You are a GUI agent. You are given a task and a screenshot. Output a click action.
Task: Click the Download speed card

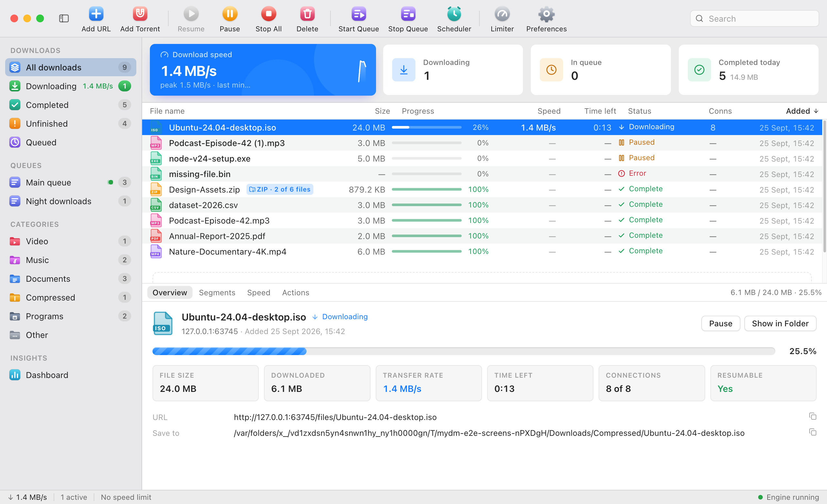[263, 70]
